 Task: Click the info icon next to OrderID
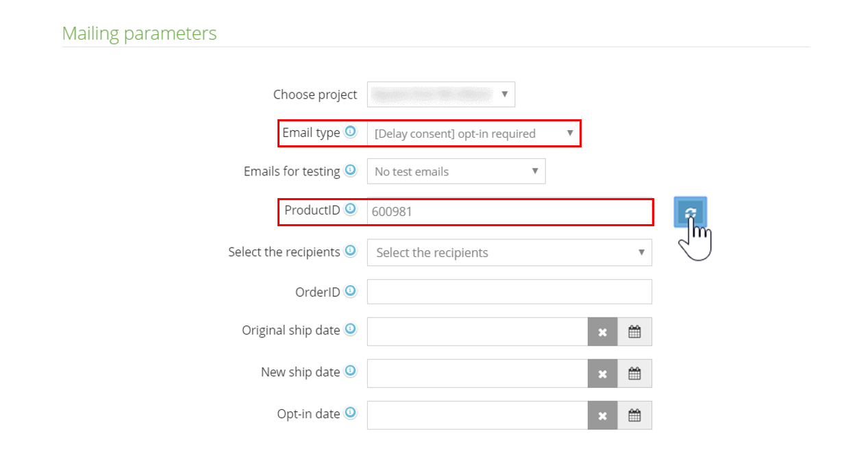point(350,291)
